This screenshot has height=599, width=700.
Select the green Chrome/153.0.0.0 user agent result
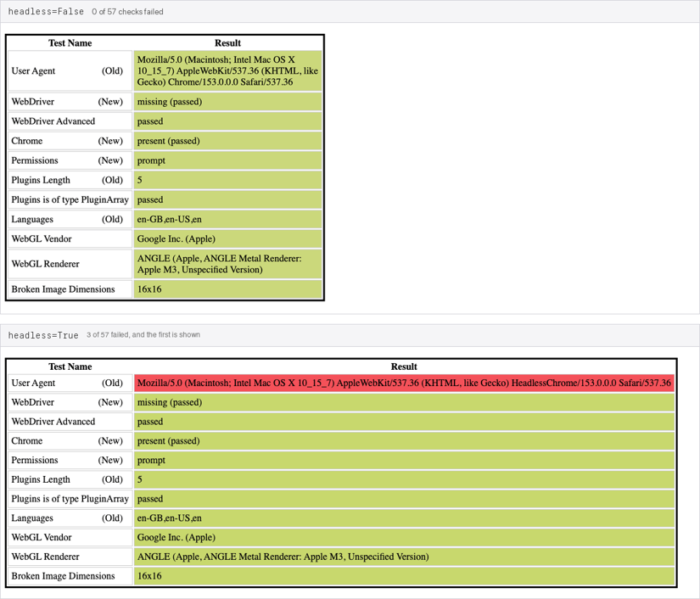(x=227, y=71)
